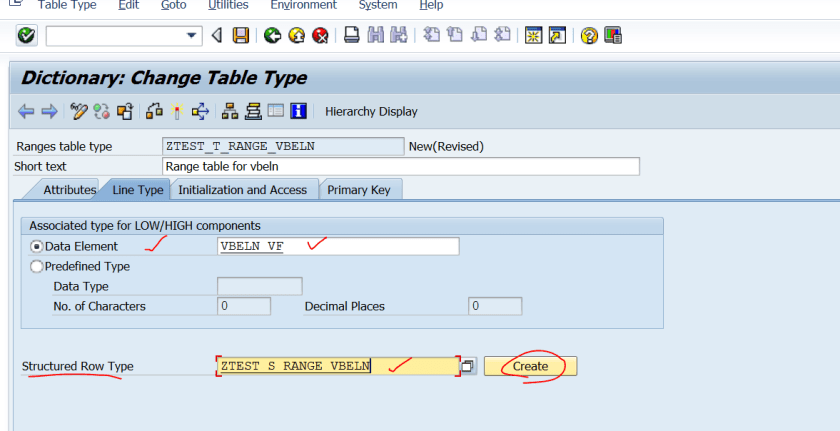Click the green Enter checkmark icon
The width and height of the screenshot is (840, 431).
(x=26, y=36)
